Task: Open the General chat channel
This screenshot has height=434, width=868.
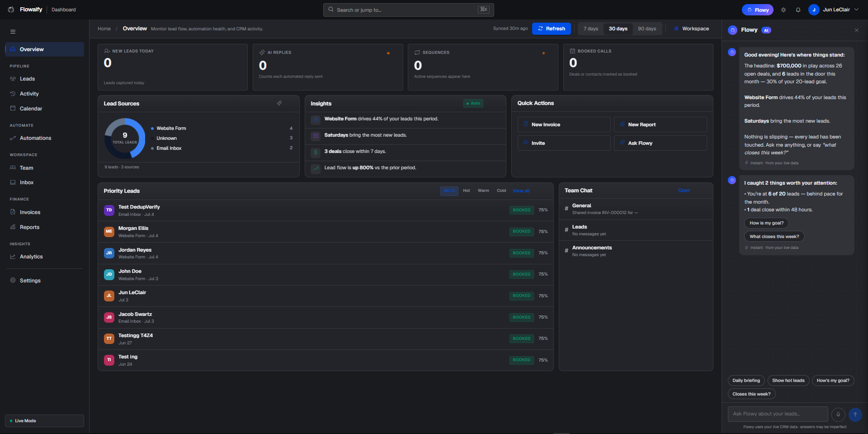Action: click(636, 209)
